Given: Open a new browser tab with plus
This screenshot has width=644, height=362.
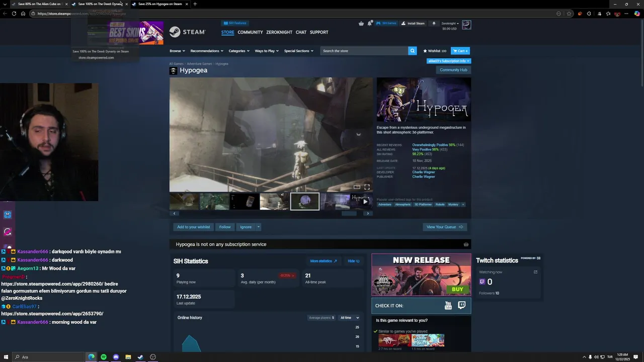Looking at the screenshot, I should pyautogui.click(x=195, y=4).
